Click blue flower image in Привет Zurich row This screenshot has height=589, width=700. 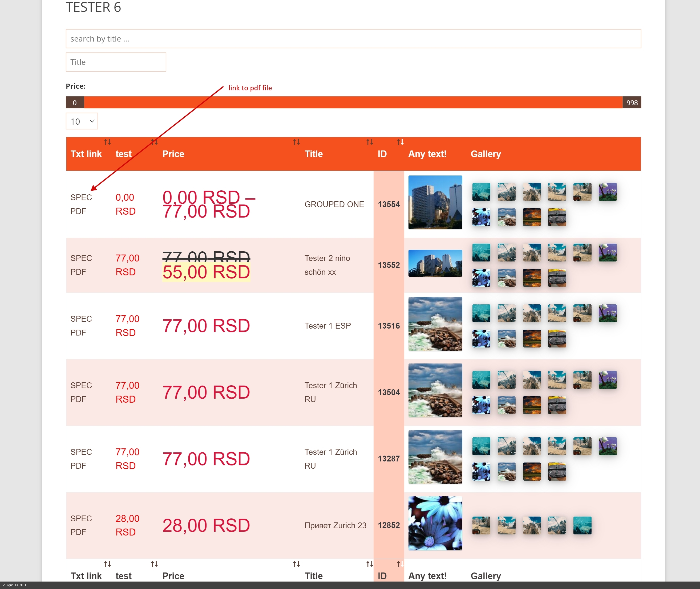(x=435, y=523)
